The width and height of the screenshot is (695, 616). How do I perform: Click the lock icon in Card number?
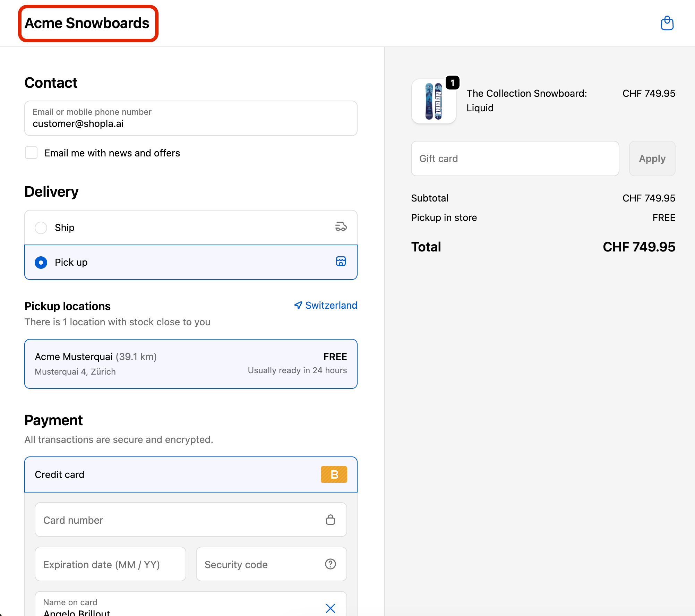coord(330,520)
